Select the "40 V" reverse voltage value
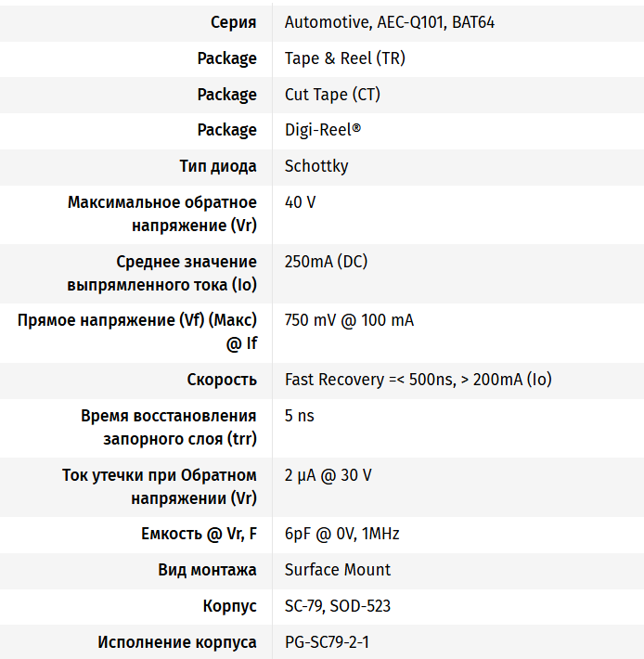 click(x=300, y=202)
